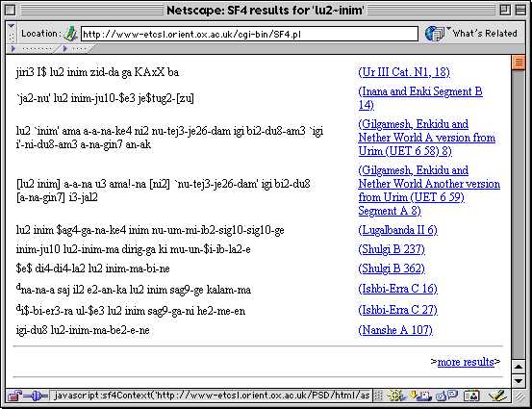Open Navigator component icon in status bar
This screenshot has width=532, height=409.
395,396
